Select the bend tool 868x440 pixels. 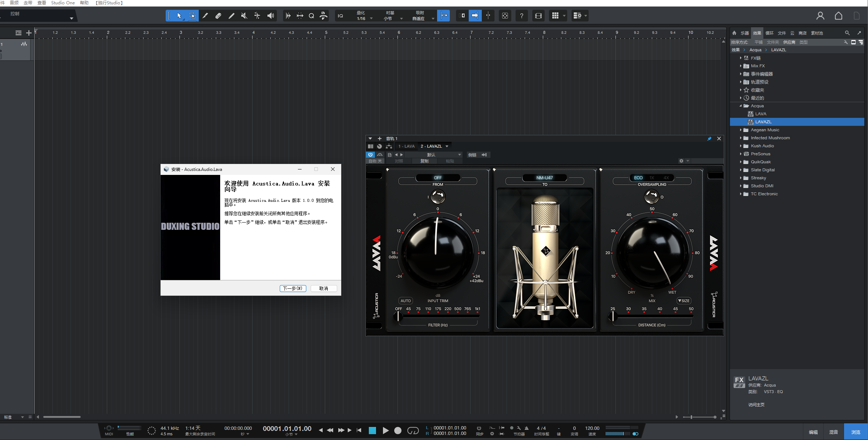click(257, 16)
